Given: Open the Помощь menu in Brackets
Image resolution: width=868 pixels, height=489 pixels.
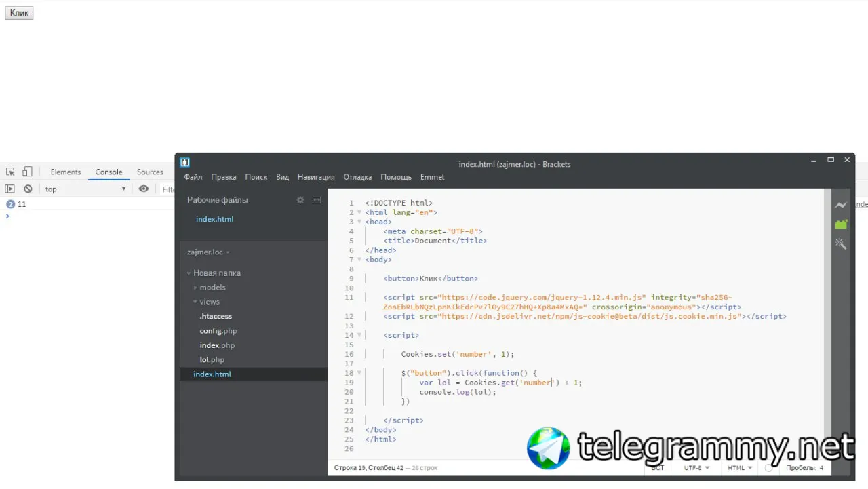Looking at the screenshot, I should (396, 177).
